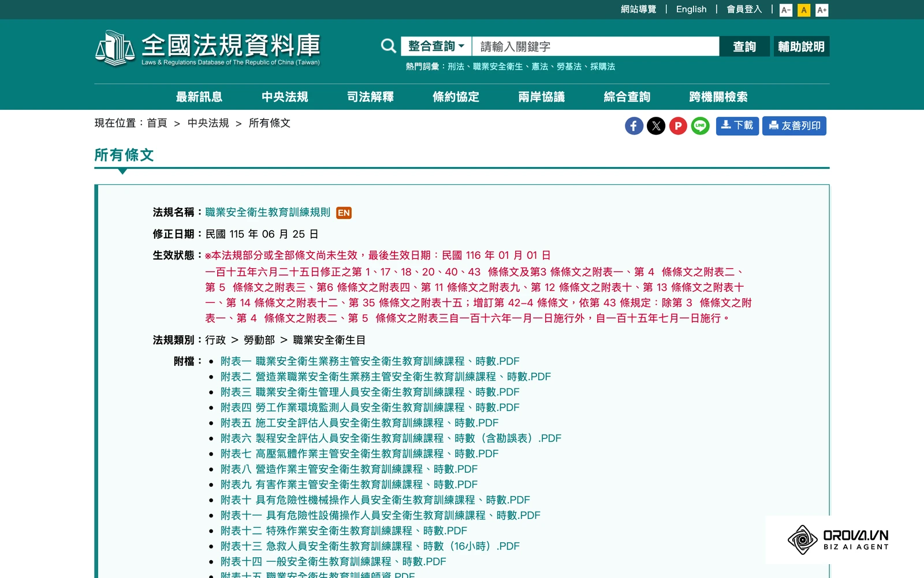Share the page on X (Twitter)

click(x=656, y=126)
